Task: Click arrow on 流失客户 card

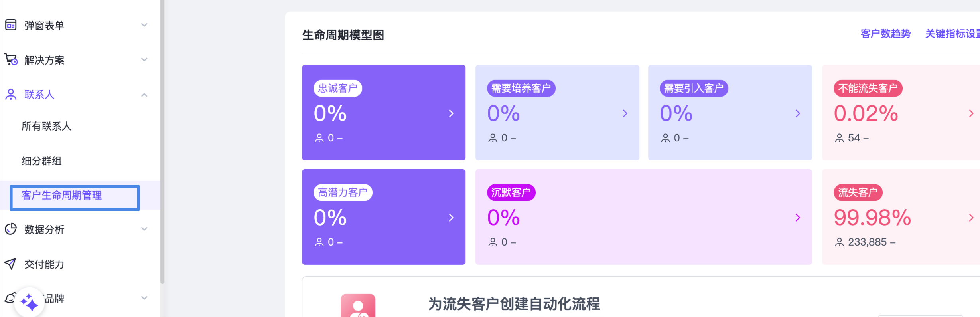Action: tap(971, 218)
